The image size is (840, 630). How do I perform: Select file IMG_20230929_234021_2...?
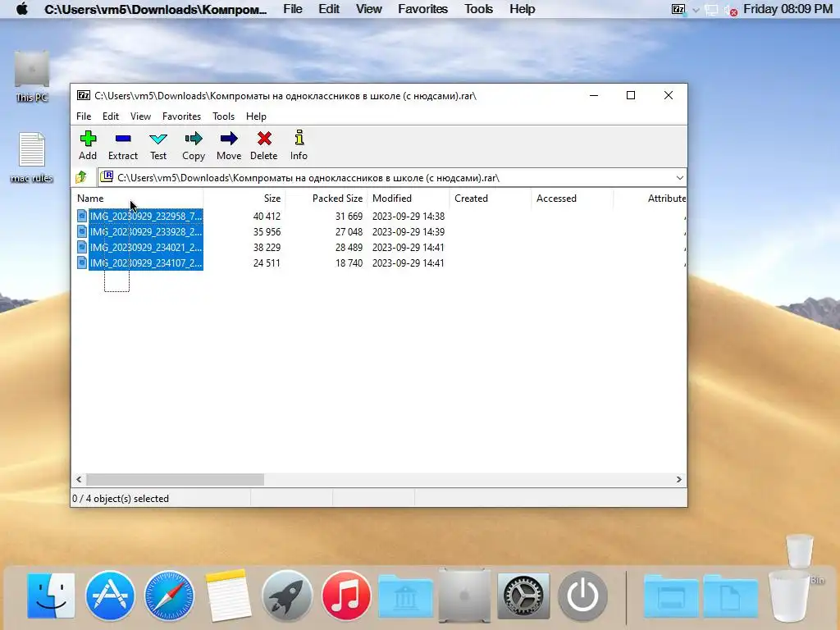(x=146, y=247)
